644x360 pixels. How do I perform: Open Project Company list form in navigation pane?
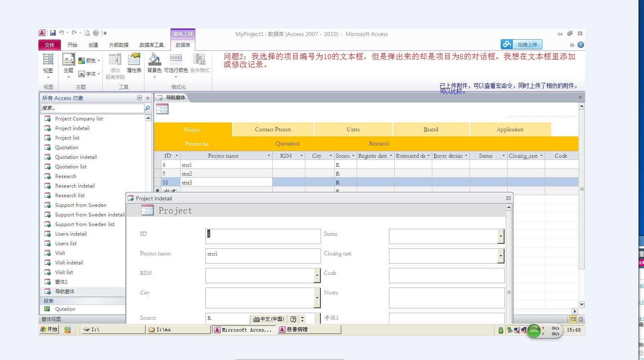[x=79, y=119]
